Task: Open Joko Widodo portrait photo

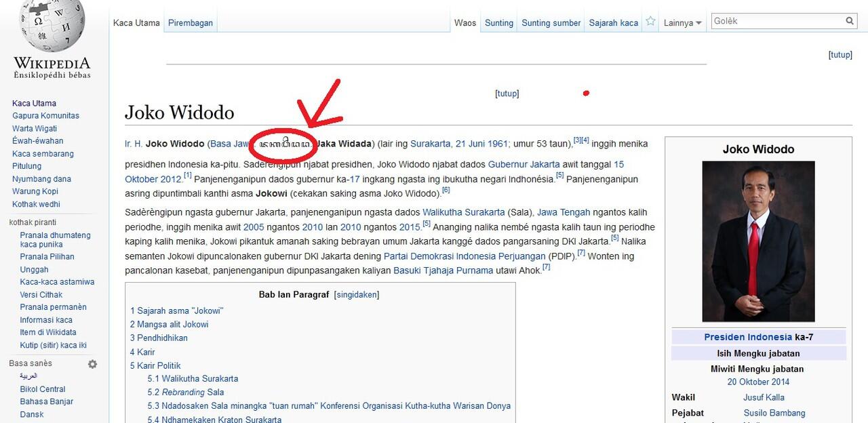Action: pyautogui.click(x=757, y=241)
